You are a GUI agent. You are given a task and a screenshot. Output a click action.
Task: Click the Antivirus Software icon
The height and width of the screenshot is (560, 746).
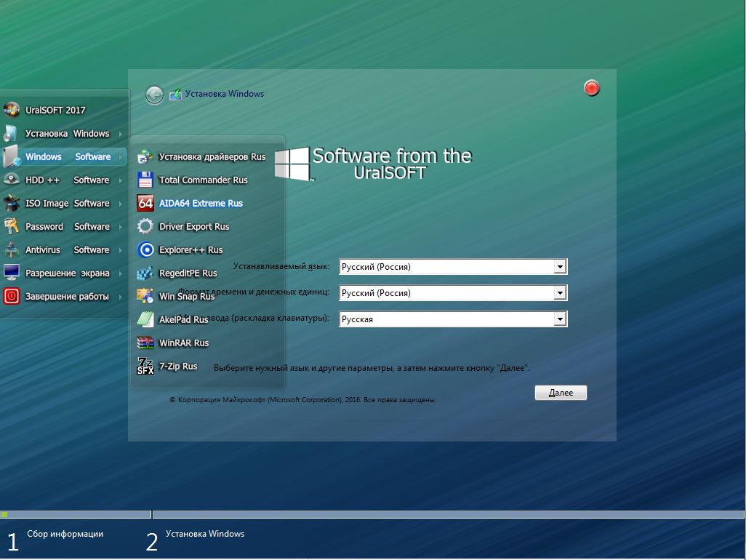pyautogui.click(x=12, y=249)
